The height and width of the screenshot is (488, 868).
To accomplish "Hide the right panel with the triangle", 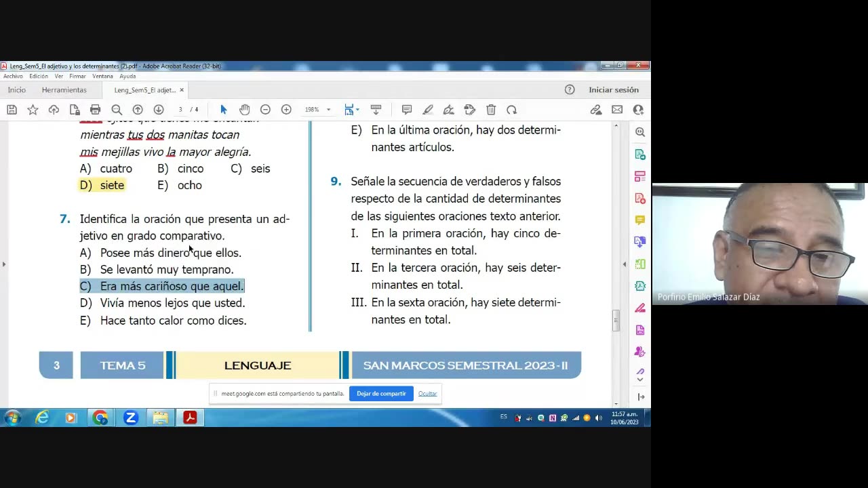I will click(x=625, y=264).
